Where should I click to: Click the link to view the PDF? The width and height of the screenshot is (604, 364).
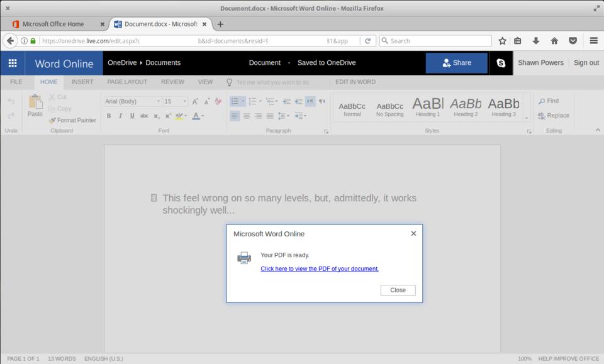(x=320, y=268)
